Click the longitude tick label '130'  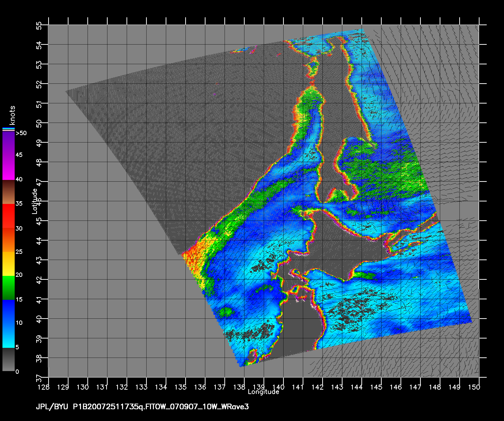click(82, 387)
